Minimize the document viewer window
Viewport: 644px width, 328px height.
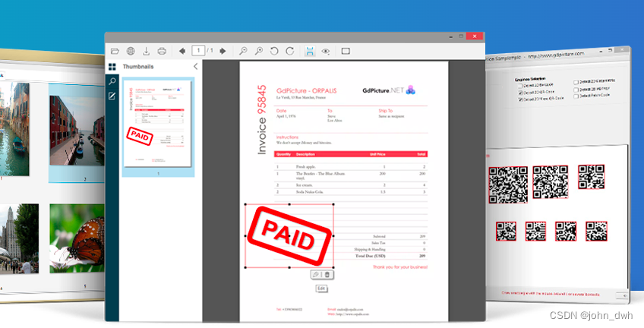point(450,36)
